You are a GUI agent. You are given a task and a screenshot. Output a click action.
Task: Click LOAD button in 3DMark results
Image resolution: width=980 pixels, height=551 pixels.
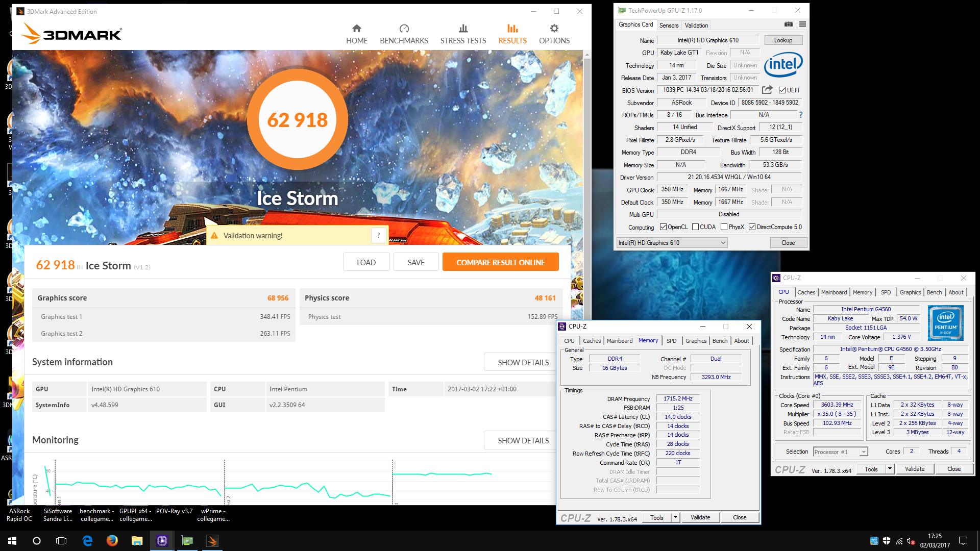pos(366,262)
